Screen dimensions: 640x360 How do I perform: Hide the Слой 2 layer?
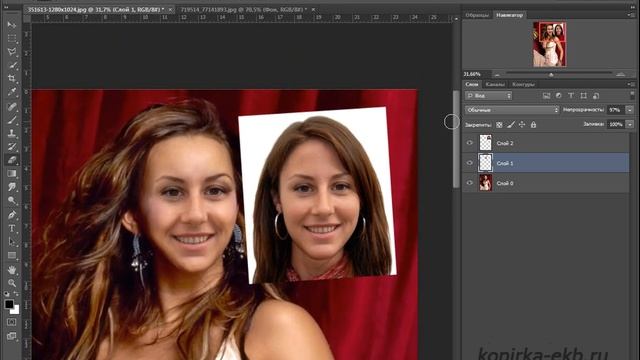[469, 143]
